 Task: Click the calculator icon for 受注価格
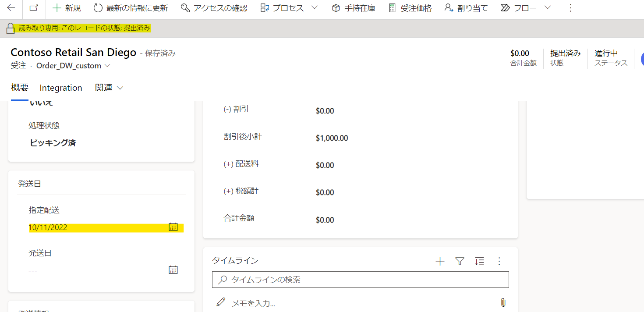click(x=392, y=8)
